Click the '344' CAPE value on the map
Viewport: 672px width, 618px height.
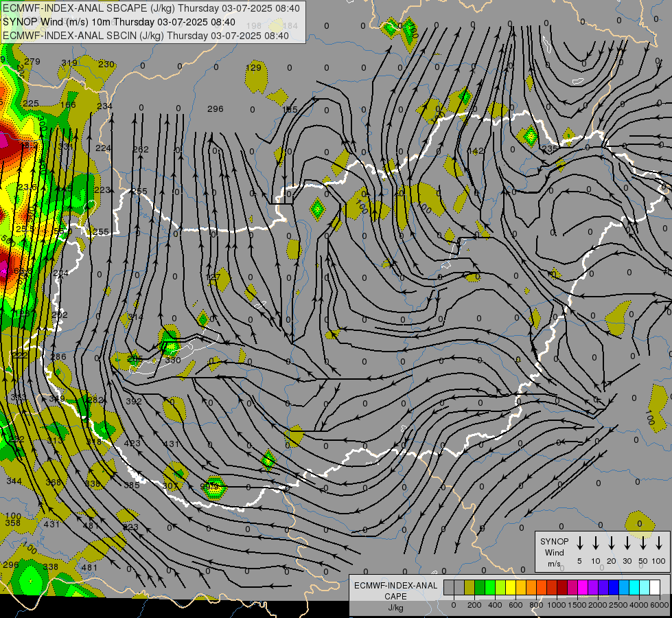[x=14, y=481]
